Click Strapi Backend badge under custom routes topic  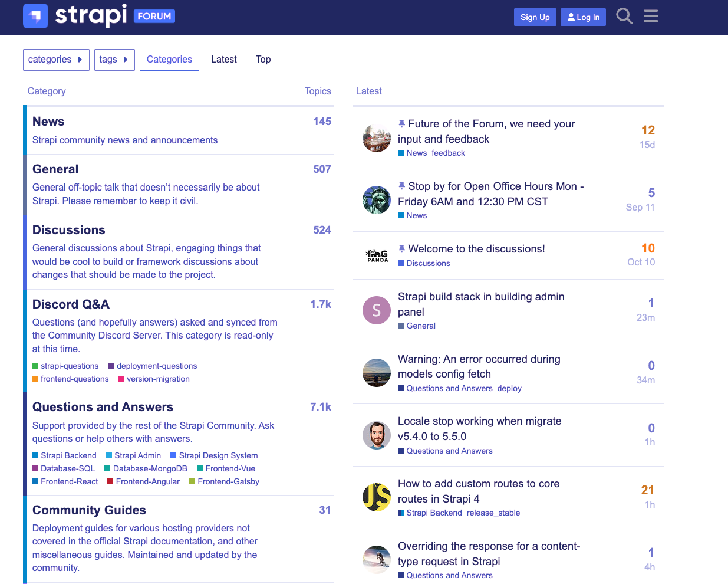click(430, 513)
